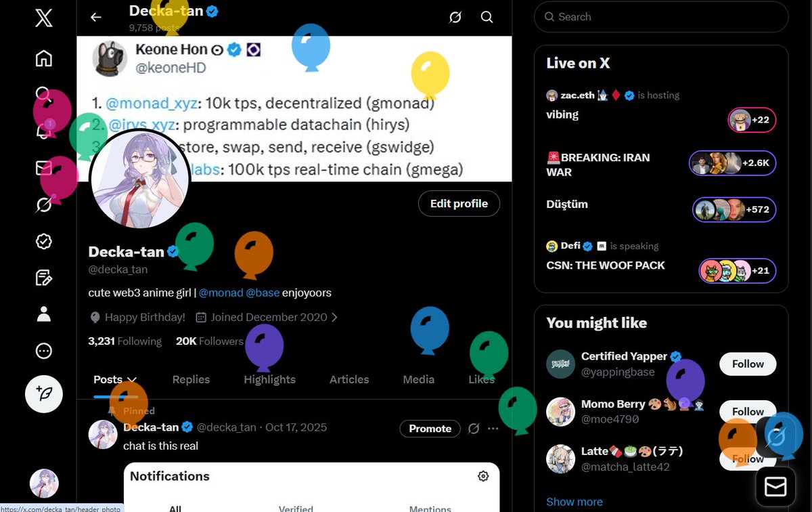Open Keone Hon's avatar in banner
This screenshot has height=512, width=812.
[110, 58]
